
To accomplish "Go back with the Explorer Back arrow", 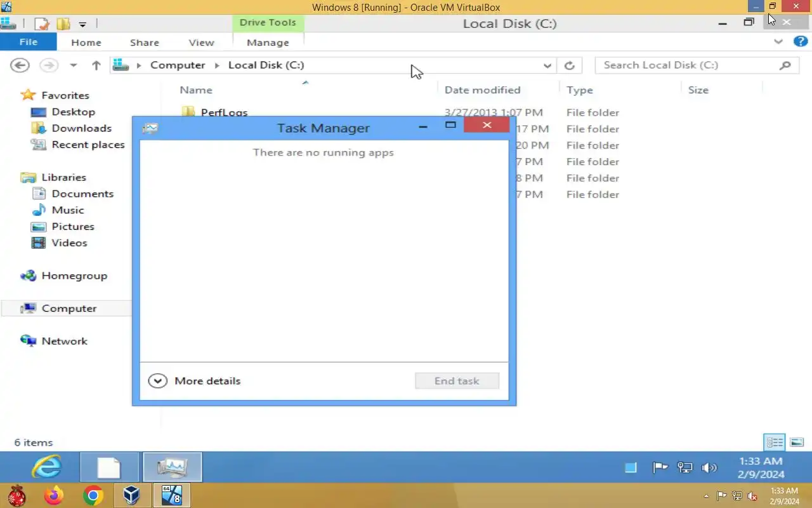I will coord(20,65).
